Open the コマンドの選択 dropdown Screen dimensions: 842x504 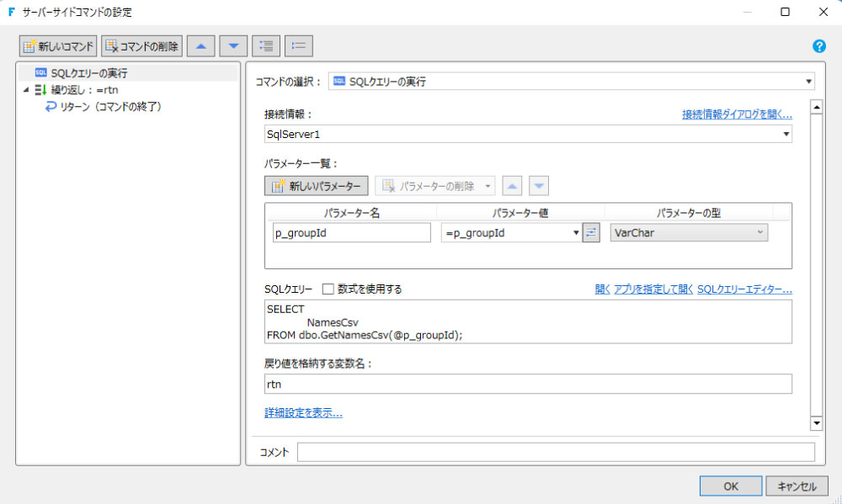pyautogui.click(x=809, y=81)
